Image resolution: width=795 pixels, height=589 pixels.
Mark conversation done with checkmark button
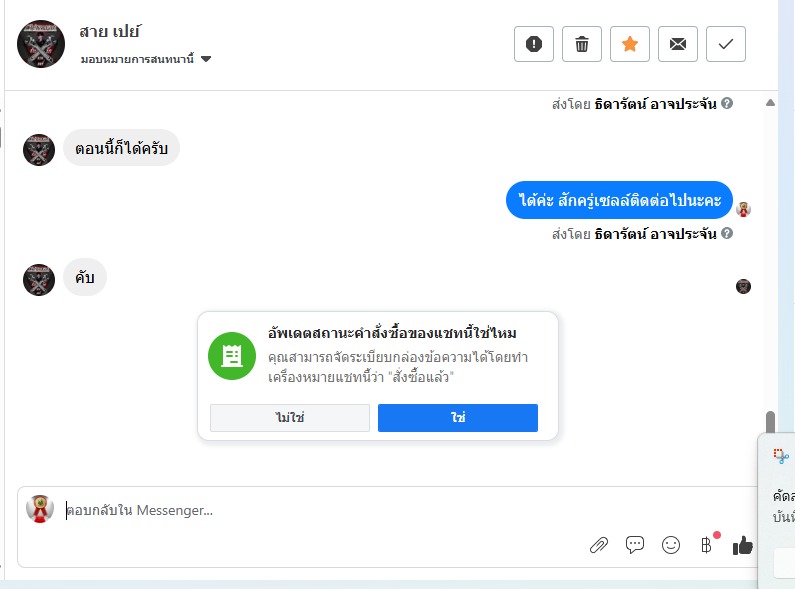726,44
